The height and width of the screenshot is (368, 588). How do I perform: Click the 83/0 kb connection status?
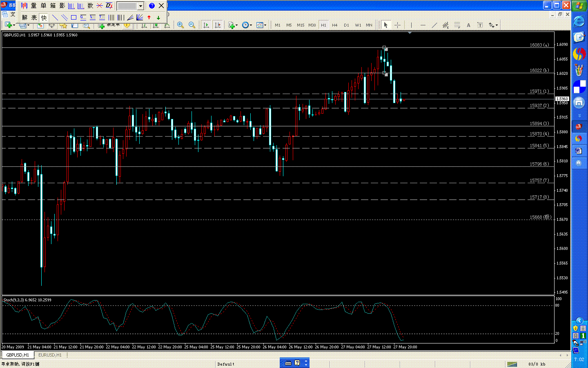pyautogui.click(x=537, y=364)
